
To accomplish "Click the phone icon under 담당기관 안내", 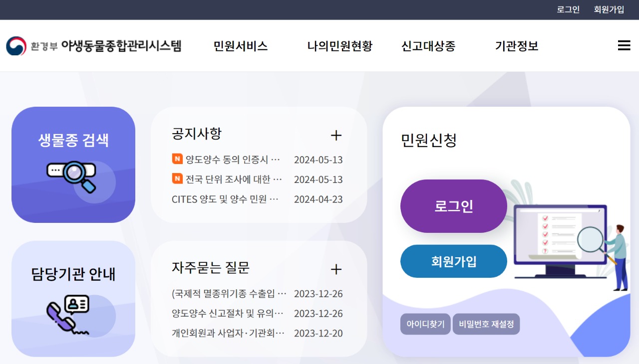I will [68, 313].
